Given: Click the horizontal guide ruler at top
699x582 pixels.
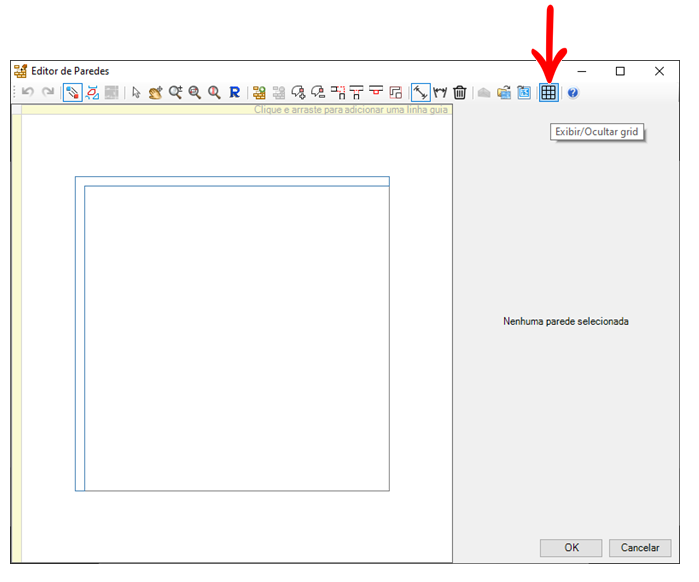Looking at the screenshot, I should click(x=237, y=110).
